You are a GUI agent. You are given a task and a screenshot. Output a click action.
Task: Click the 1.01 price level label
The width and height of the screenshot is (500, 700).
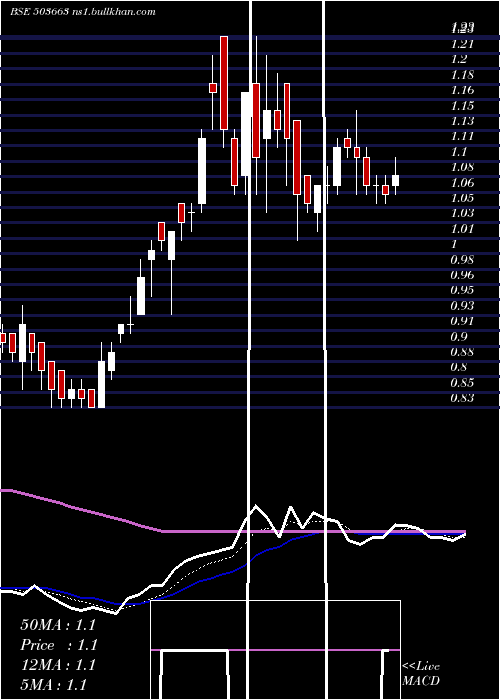[x=462, y=229]
